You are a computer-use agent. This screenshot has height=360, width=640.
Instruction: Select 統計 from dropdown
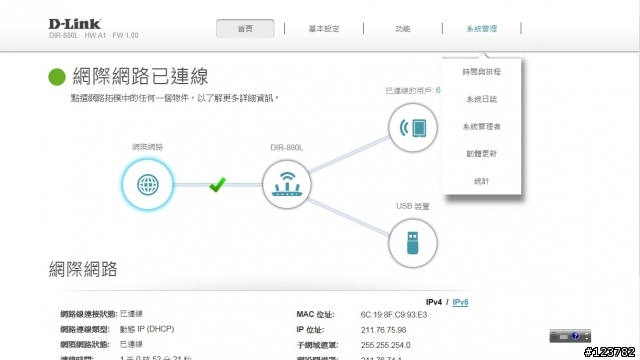[482, 181]
